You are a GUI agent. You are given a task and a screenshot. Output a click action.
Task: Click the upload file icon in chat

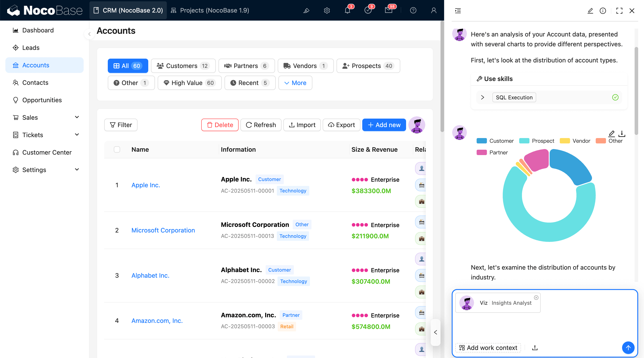(x=535, y=347)
